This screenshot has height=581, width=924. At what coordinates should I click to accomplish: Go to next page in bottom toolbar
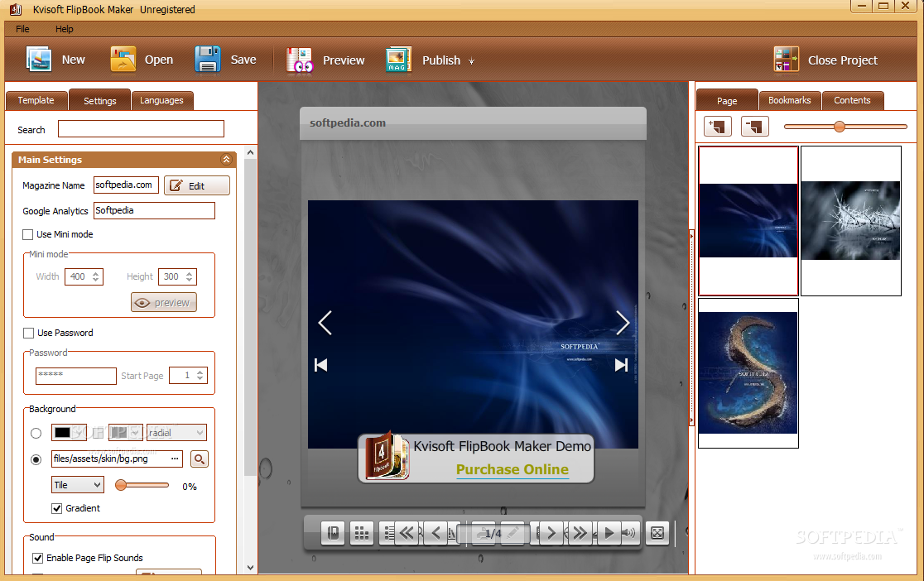tap(551, 533)
